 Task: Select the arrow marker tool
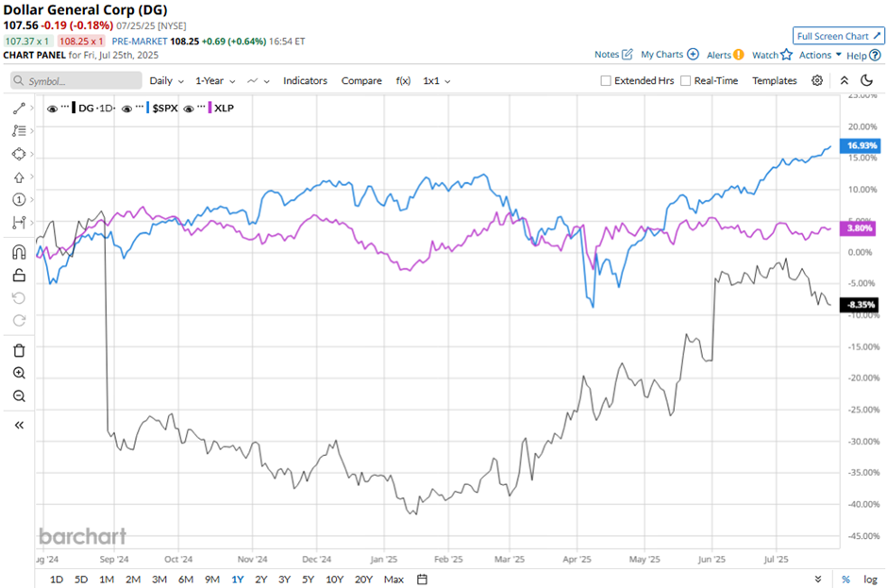[x=19, y=177]
